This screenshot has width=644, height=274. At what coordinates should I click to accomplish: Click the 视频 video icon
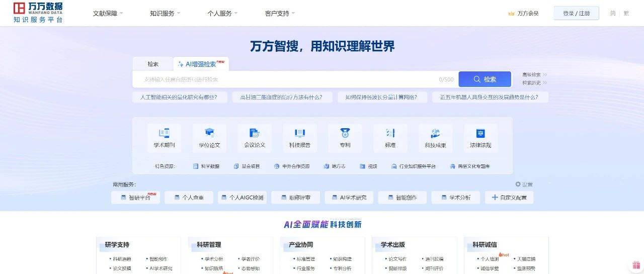point(362,166)
